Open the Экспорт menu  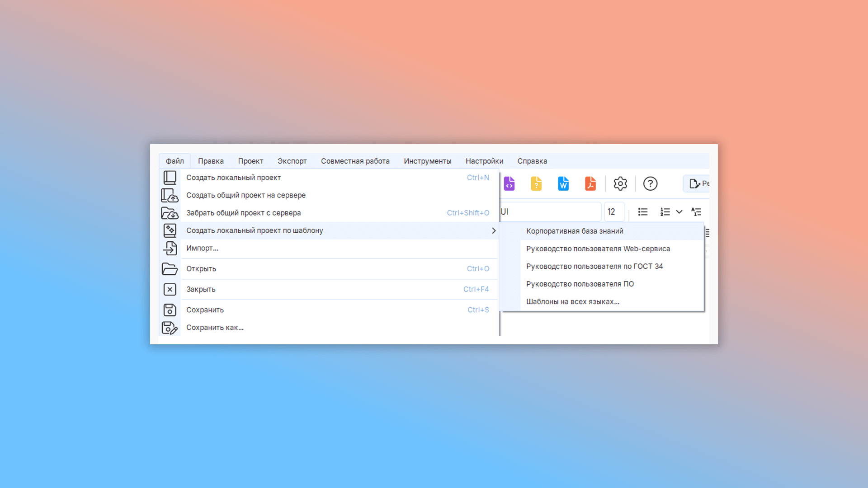[292, 161]
